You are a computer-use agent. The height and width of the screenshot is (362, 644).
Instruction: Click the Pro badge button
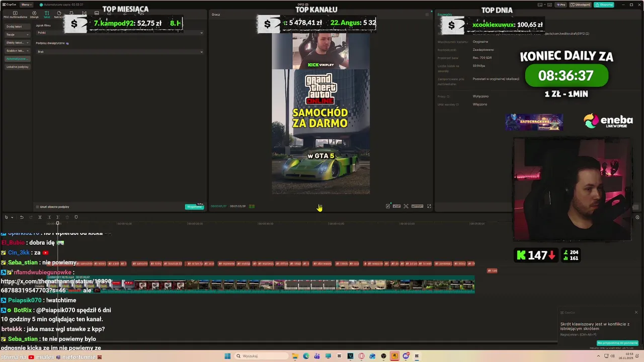(x=561, y=5)
